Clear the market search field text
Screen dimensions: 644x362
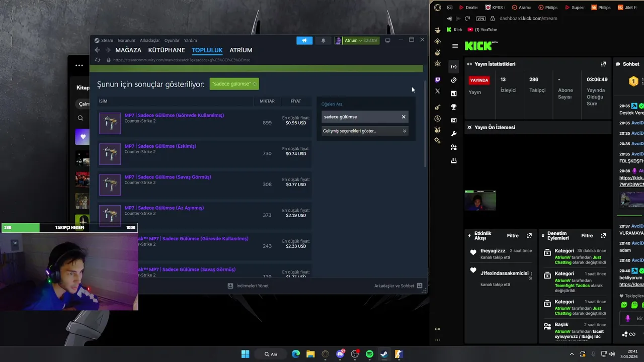[x=404, y=117]
